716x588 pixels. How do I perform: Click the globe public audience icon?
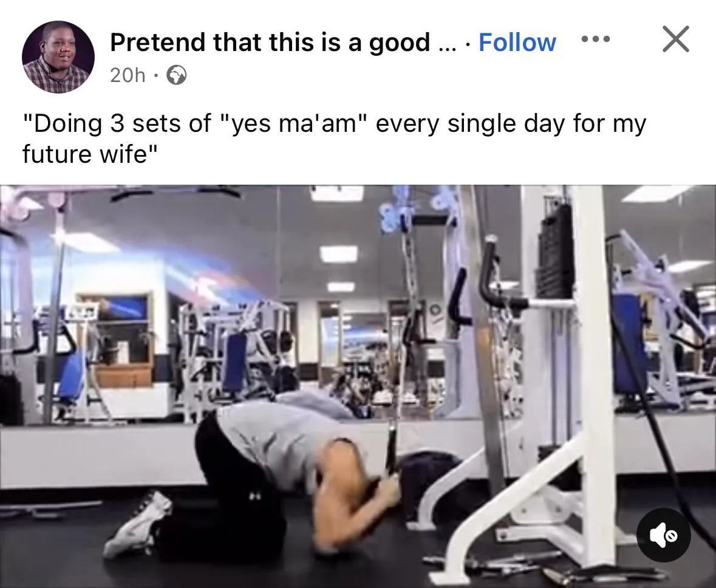click(x=176, y=75)
